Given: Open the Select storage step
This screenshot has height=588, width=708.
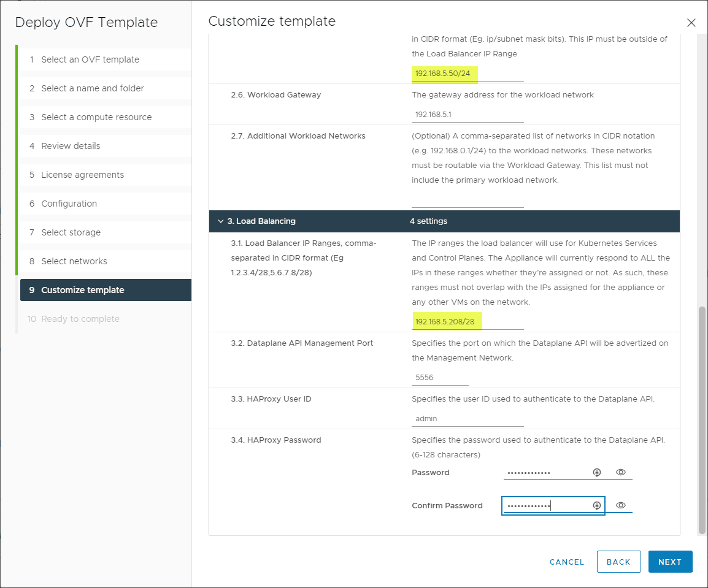Looking at the screenshot, I should click(x=72, y=232).
